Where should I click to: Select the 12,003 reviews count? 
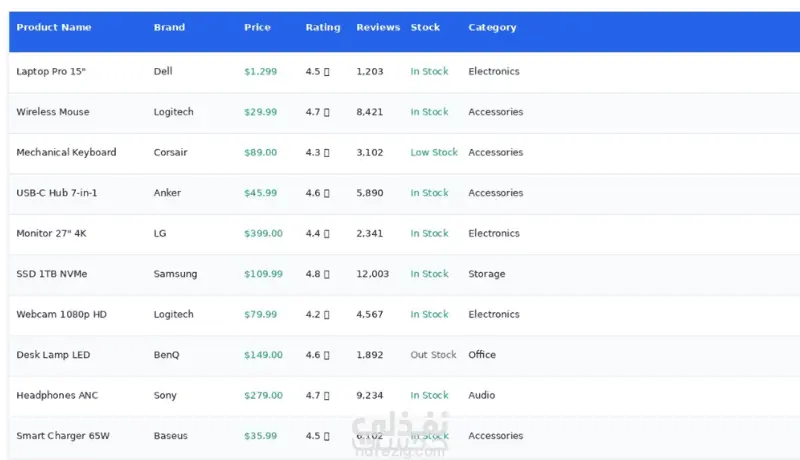(372, 274)
